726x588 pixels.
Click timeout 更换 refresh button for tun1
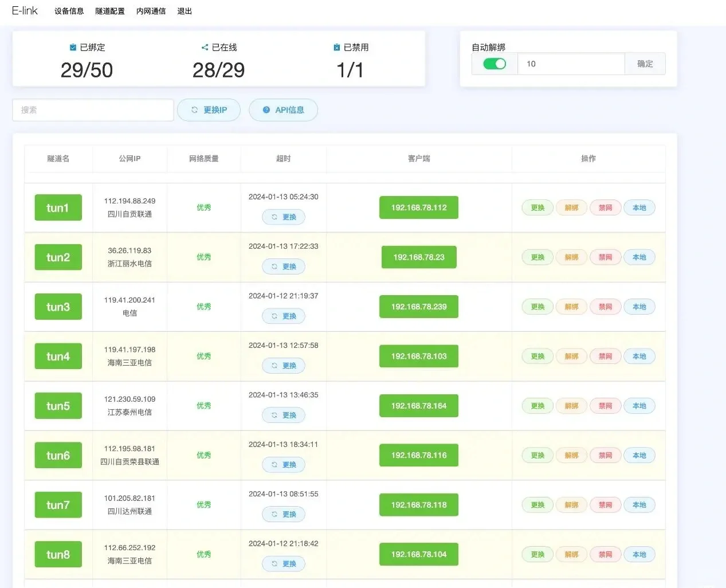pos(284,217)
